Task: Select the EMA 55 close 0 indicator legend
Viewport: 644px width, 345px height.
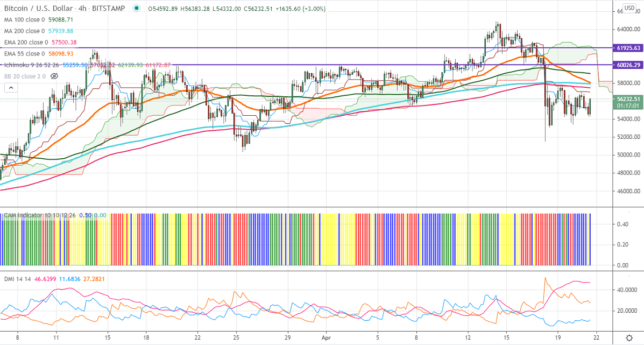Action: 25,53
